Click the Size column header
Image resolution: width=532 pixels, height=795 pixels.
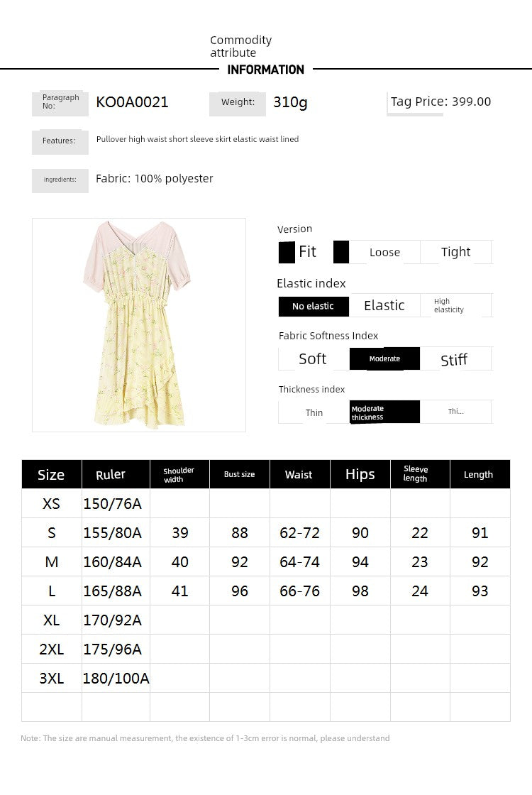(x=51, y=475)
